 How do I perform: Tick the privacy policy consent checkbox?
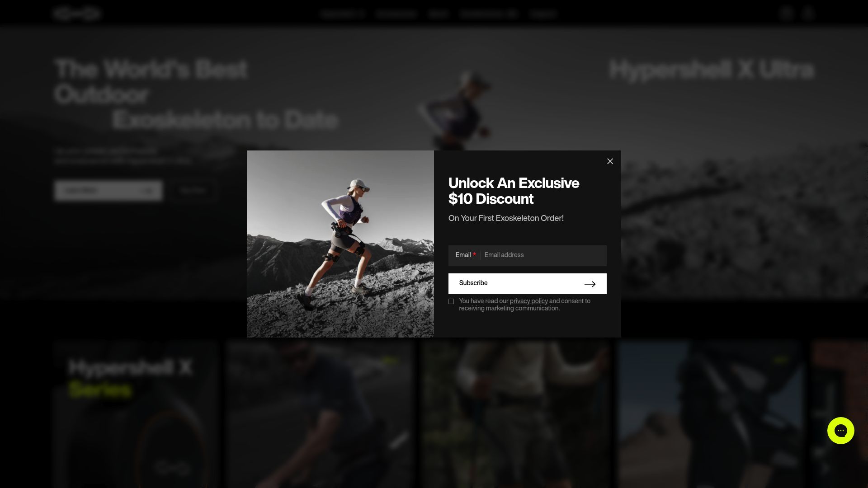(451, 301)
